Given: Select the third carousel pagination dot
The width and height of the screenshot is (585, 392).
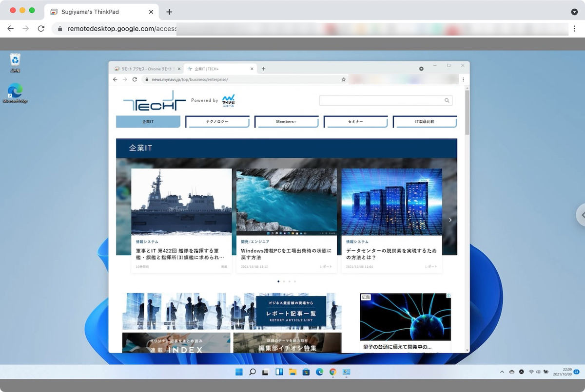Looking at the screenshot, I should click(x=289, y=281).
